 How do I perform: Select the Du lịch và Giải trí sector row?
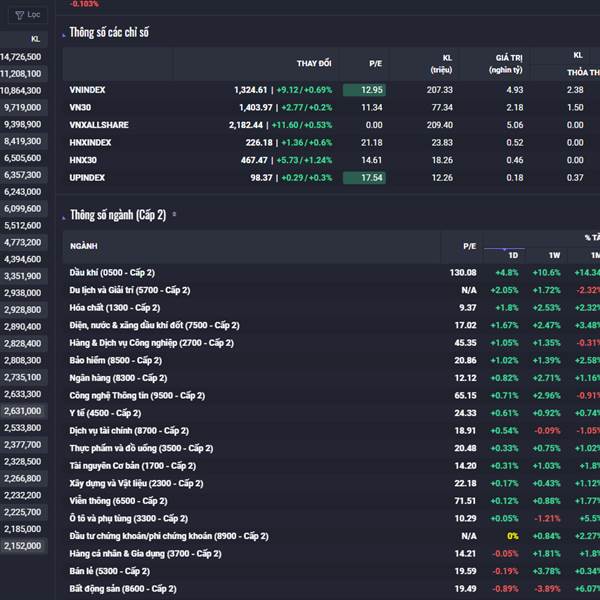pos(331,290)
